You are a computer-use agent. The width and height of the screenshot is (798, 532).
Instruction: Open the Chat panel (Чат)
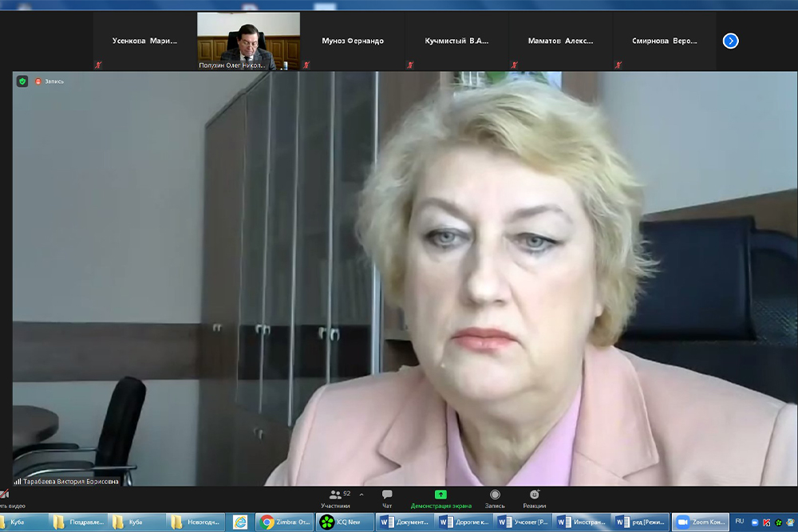pyautogui.click(x=387, y=498)
